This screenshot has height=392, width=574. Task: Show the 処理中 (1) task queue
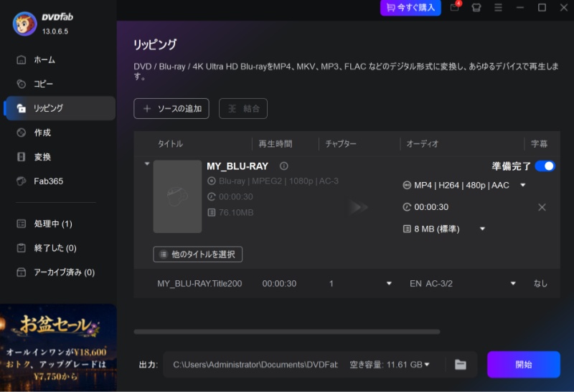(60, 224)
